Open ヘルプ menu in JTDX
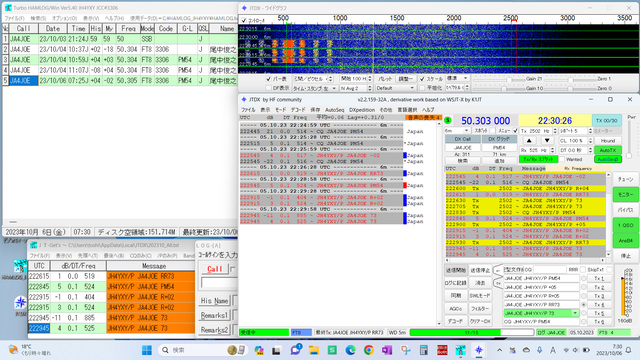Viewport: 640px width, 360px height. pyautogui.click(x=428, y=110)
